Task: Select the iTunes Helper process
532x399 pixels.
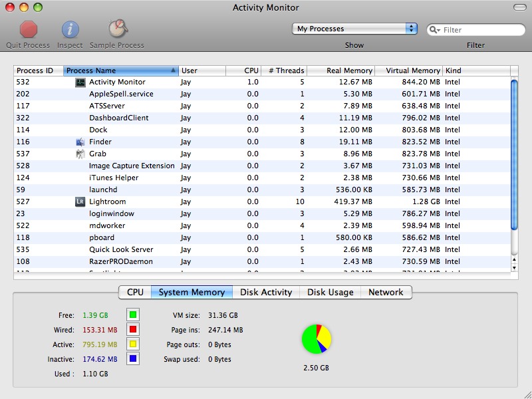Action: (x=262, y=178)
